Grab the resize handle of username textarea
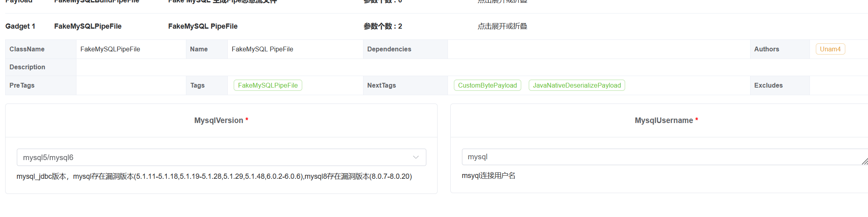This screenshot has height=217, width=868. click(864, 161)
